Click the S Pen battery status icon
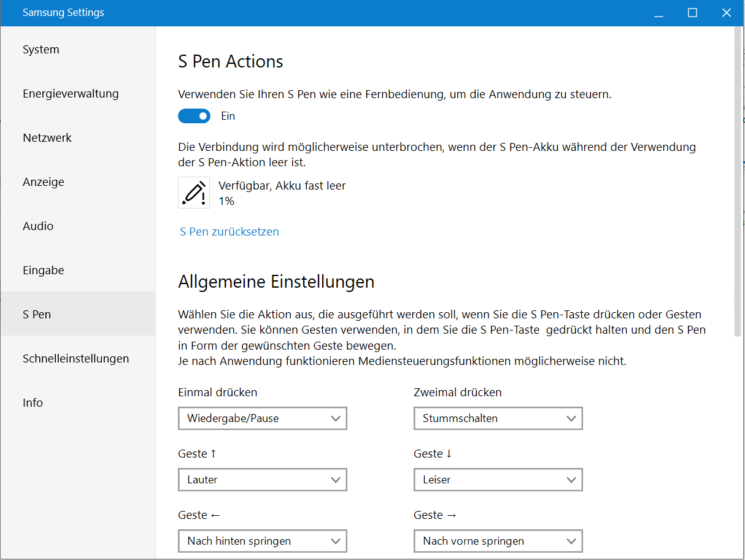745x560 pixels. [x=194, y=193]
